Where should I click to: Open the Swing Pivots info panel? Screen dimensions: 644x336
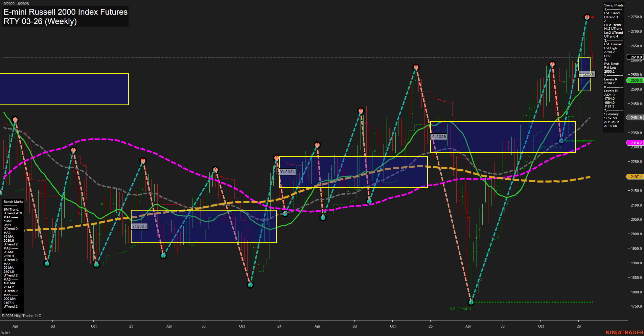click(613, 5)
